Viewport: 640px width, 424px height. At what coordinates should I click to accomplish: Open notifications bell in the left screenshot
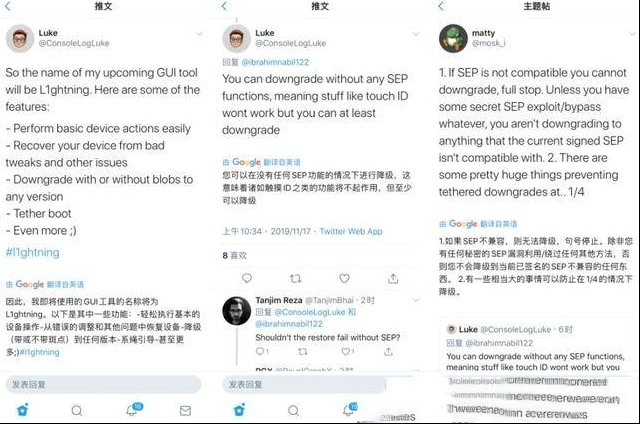133,409
